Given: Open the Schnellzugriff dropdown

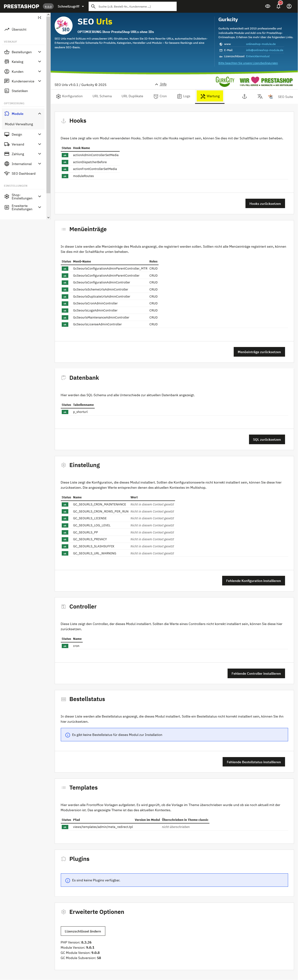Looking at the screenshot, I should [x=71, y=6].
